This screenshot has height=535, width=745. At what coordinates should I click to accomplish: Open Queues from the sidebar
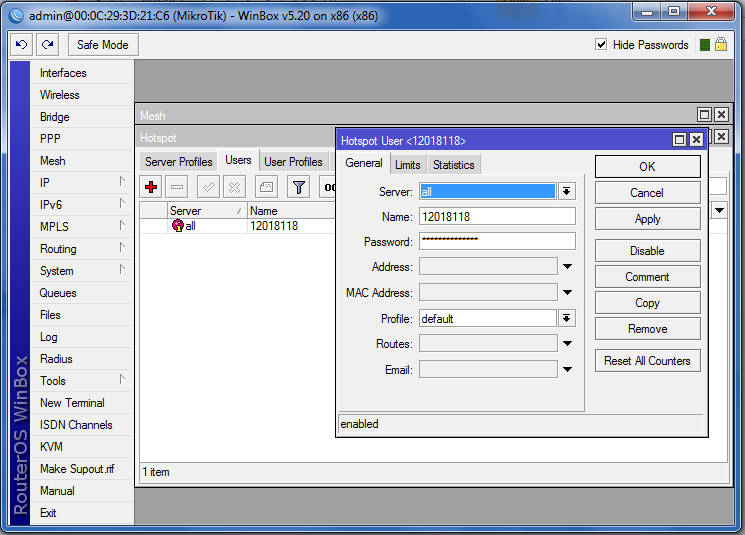pos(82,293)
